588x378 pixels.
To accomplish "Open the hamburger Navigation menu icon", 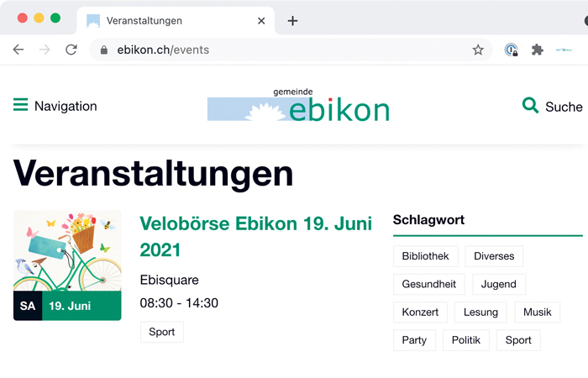I will 21,105.
